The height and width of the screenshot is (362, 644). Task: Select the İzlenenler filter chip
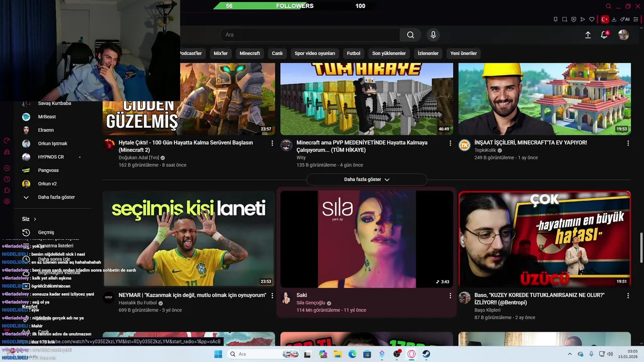click(x=428, y=53)
